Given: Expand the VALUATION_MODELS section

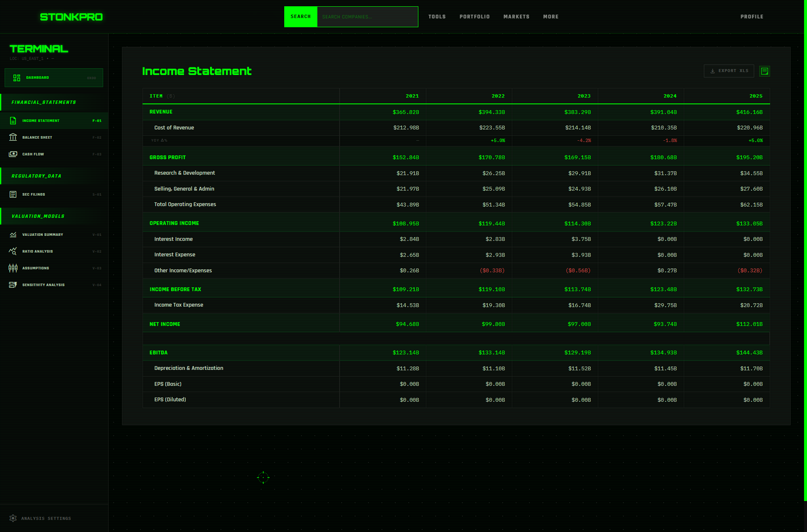Looking at the screenshot, I should tap(38, 216).
